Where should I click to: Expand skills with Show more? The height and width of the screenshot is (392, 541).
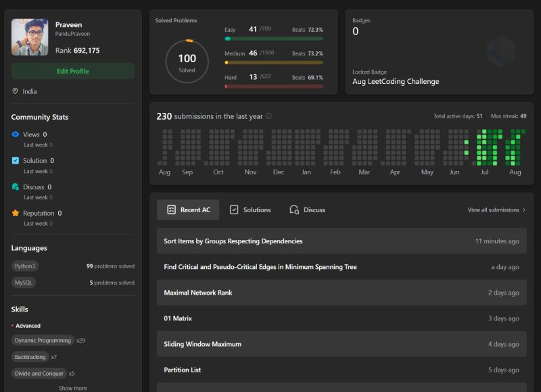[x=73, y=388]
